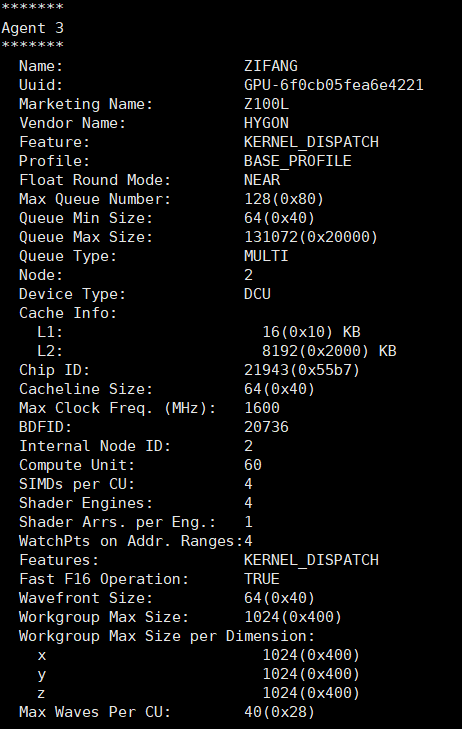Click the Cacheline Size value '64(0x40)'
The image size is (462, 729).
click(279, 389)
